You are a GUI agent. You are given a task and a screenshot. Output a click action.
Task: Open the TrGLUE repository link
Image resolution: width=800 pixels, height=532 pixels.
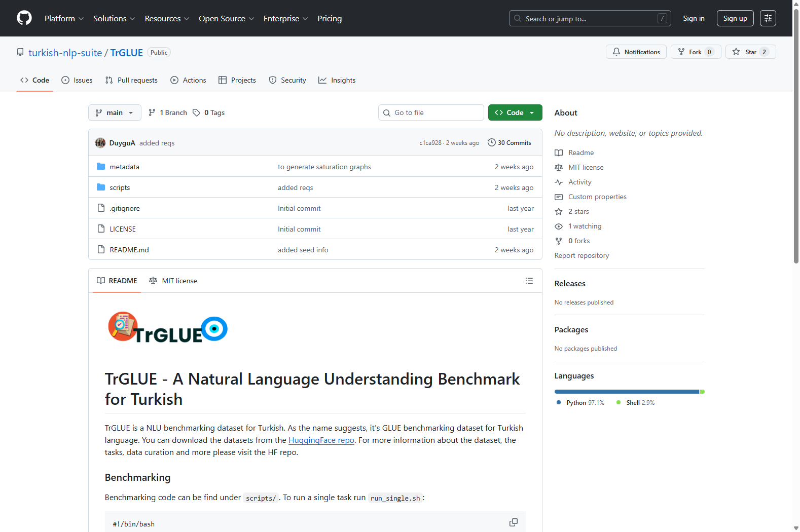127,53
